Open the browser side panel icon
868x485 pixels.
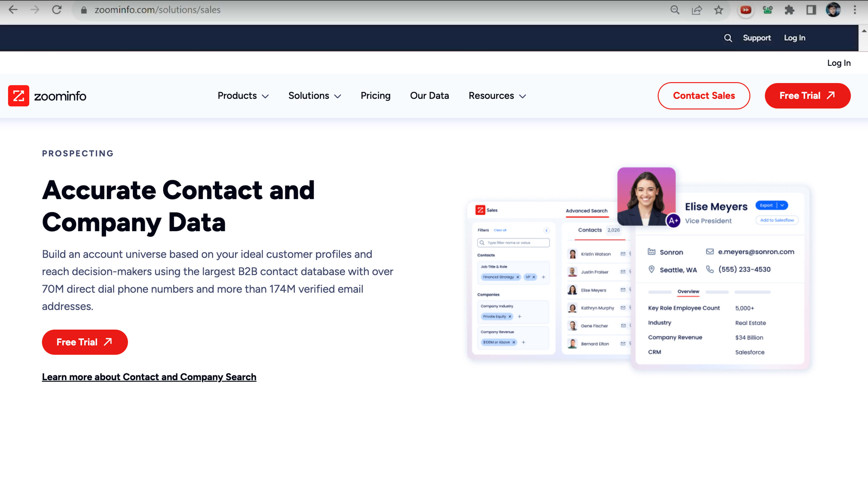pos(811,10)
